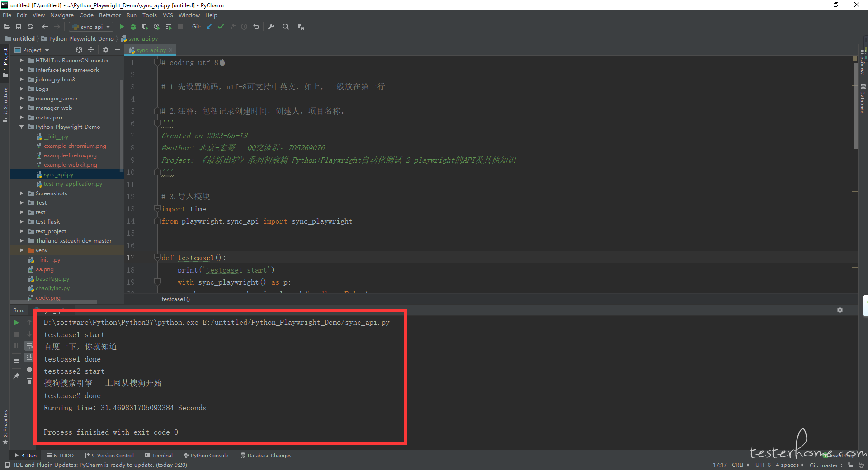Screen dimensions: 868x470
Task: Open Settings with the wrench icon
Action: (x=271, y=27)
